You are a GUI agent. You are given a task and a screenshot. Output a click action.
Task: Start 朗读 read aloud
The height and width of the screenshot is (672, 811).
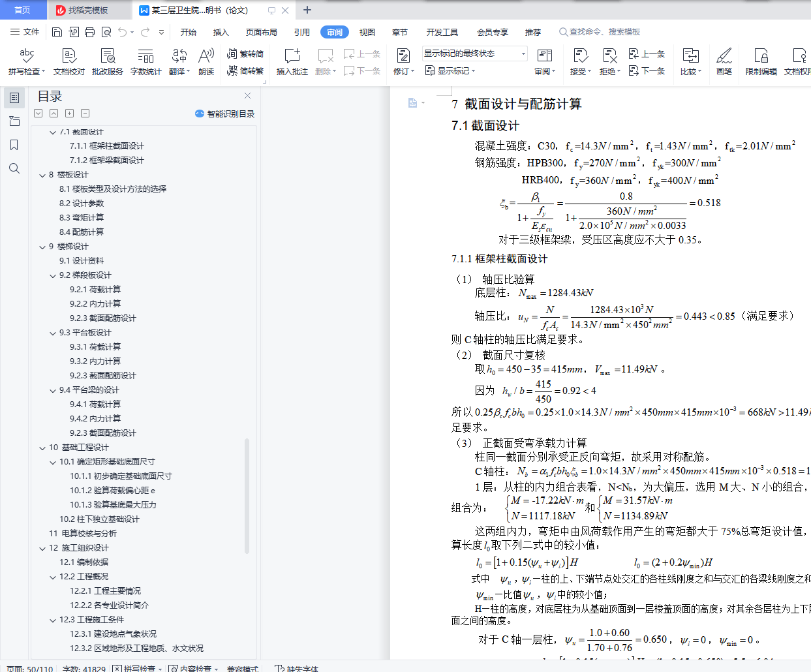coord(206,62)
